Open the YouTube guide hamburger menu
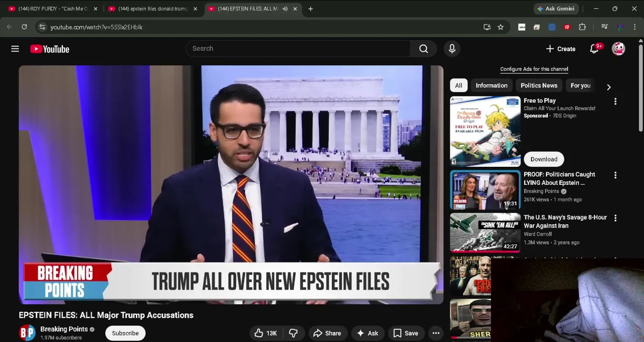644x342 pixels. click(x=15, y=49)
